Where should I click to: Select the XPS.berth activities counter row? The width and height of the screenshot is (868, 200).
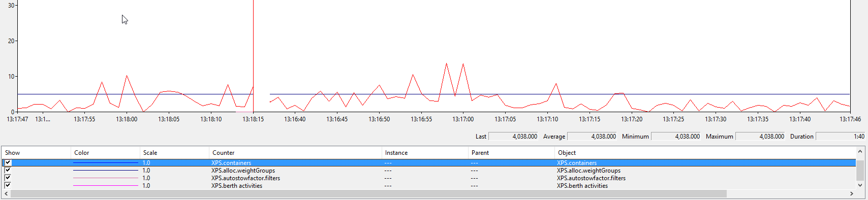click(429, 186)
